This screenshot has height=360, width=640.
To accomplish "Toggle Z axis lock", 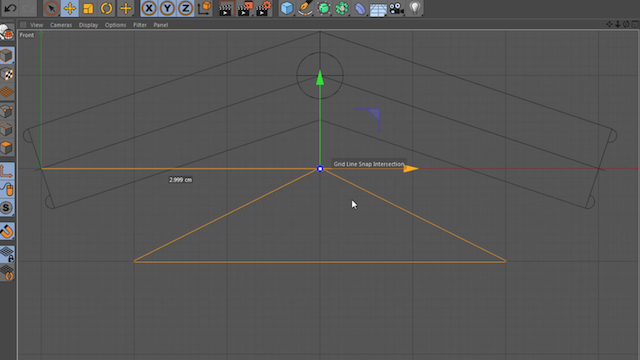I will 185,8.
